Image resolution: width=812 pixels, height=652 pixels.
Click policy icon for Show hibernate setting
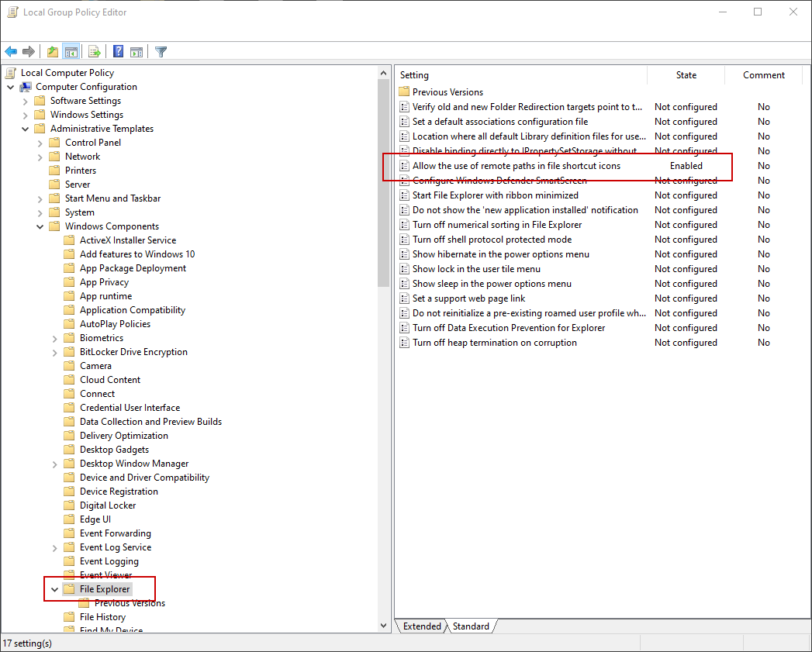pyautogui.click(x=404, y=254)
